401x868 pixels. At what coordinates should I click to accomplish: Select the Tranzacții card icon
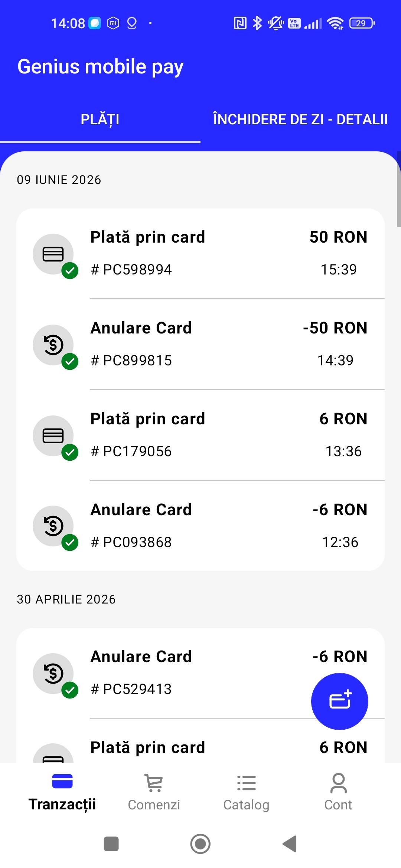pyautogui.click(x=62, y=781)
